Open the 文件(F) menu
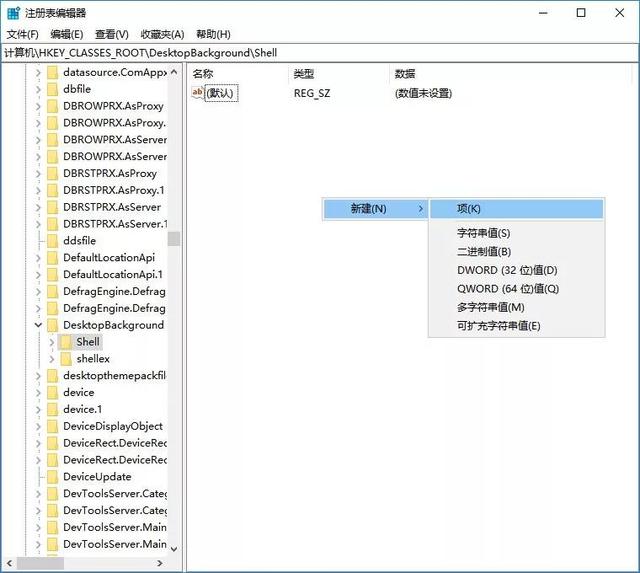This screenshot has width=640, height=573. point(22,34)
